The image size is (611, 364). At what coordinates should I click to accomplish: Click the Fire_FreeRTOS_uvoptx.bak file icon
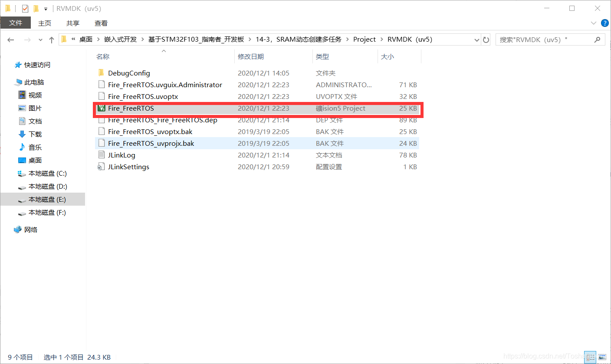101,131
